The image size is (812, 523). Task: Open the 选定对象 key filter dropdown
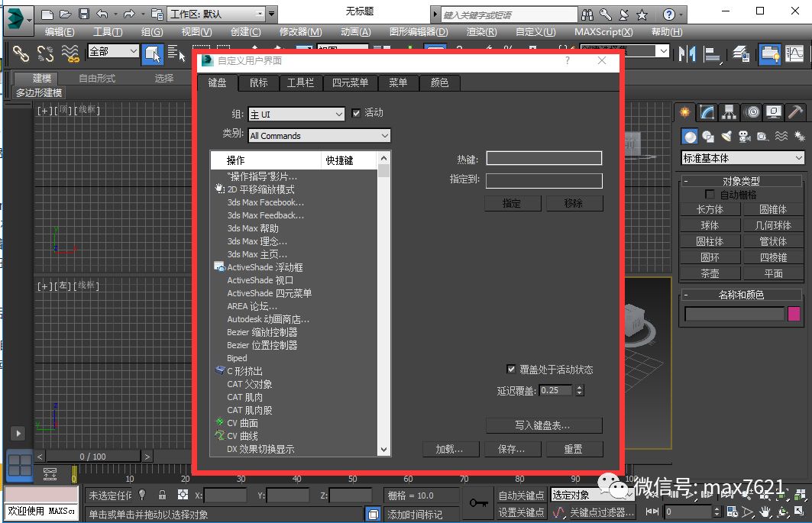point(592,495)
